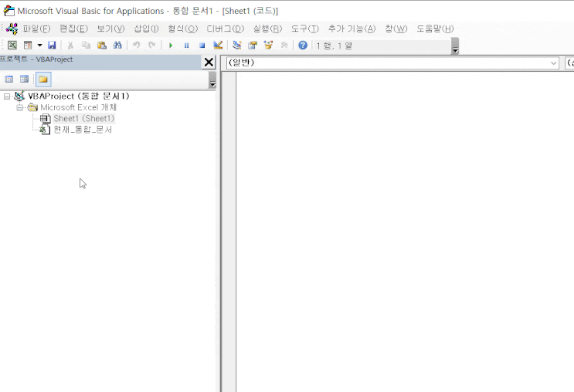Open the 실행(R) menu

(267, 29)
